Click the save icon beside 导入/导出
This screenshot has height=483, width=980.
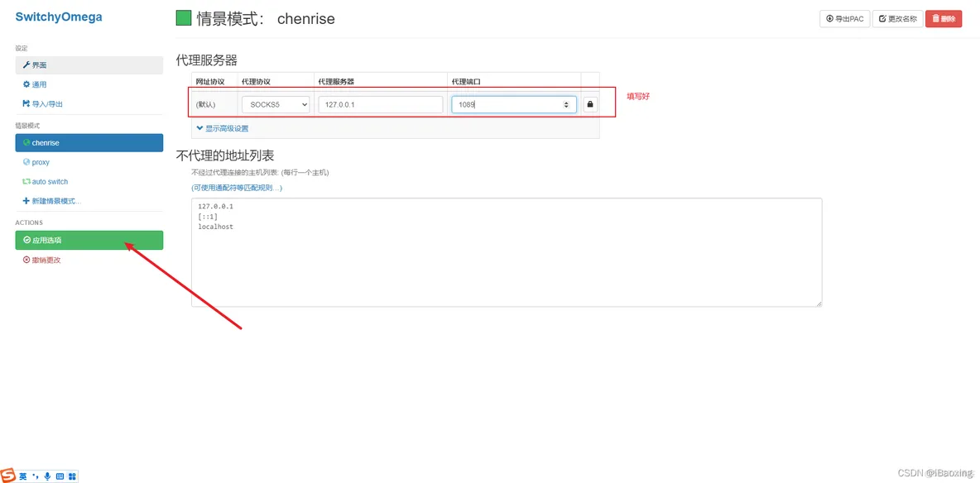[26, 103]
